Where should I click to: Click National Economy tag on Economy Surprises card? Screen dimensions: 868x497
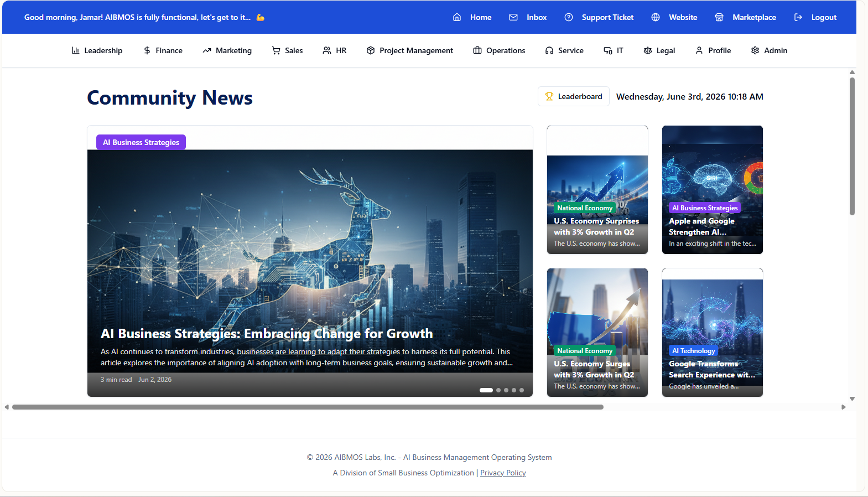coord(585,208)
